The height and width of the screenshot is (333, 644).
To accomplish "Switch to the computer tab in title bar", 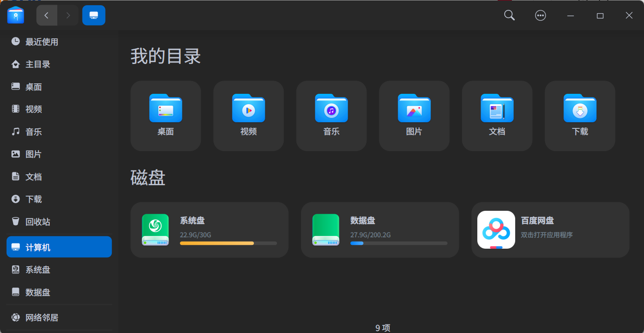I will [x=93, y=15].
